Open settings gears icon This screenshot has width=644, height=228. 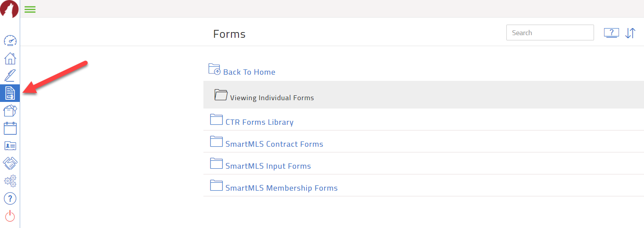tap(10, 181)
